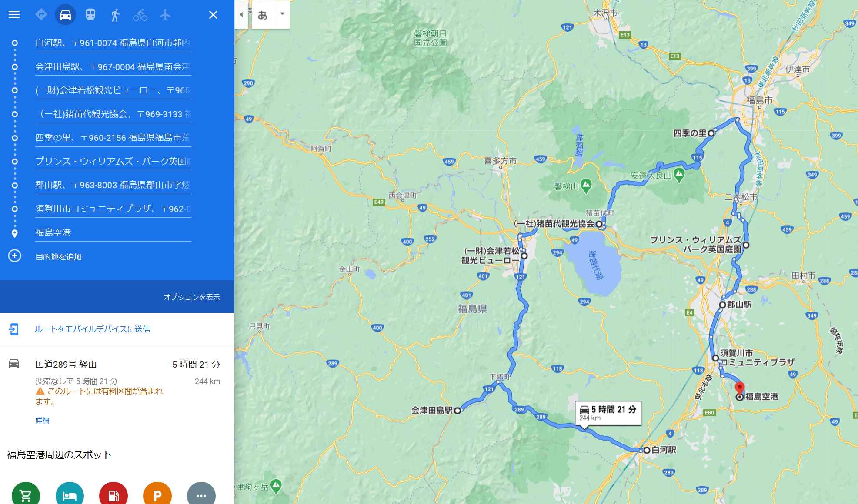Switch to public transit mode
The width and height of the screenshot is (858, 504).
(90, 15)
